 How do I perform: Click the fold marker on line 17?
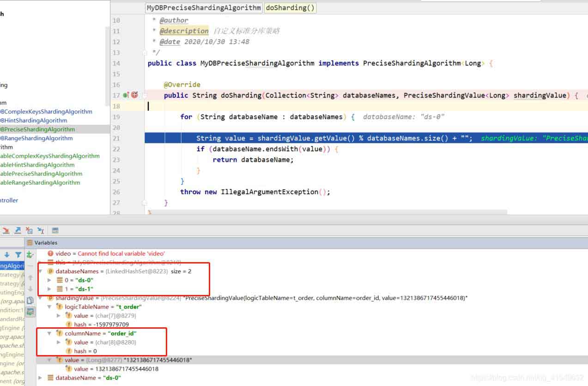[x=145, y=95]
